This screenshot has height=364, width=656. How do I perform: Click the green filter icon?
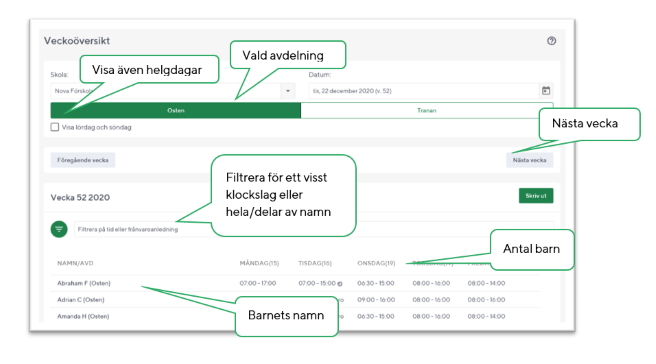[59, 229]
